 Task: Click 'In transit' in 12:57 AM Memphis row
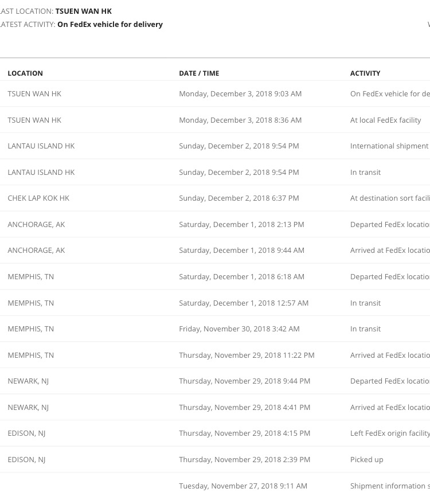(365, 303)
